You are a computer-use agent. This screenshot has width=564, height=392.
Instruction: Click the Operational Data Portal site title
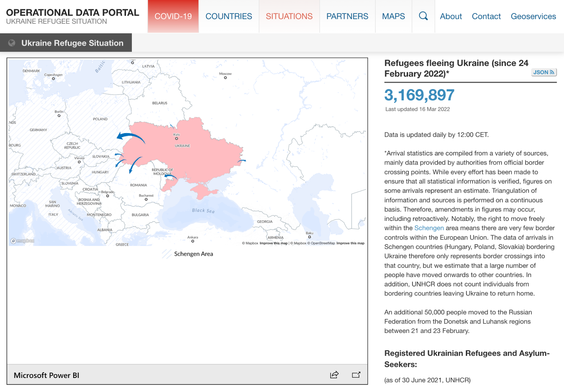pos(73,13)
